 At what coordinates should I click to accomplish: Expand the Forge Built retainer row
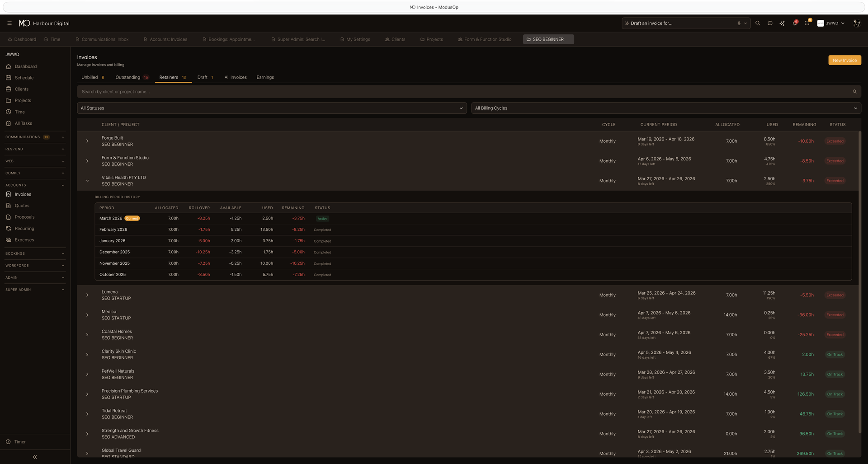coord(87,141)
